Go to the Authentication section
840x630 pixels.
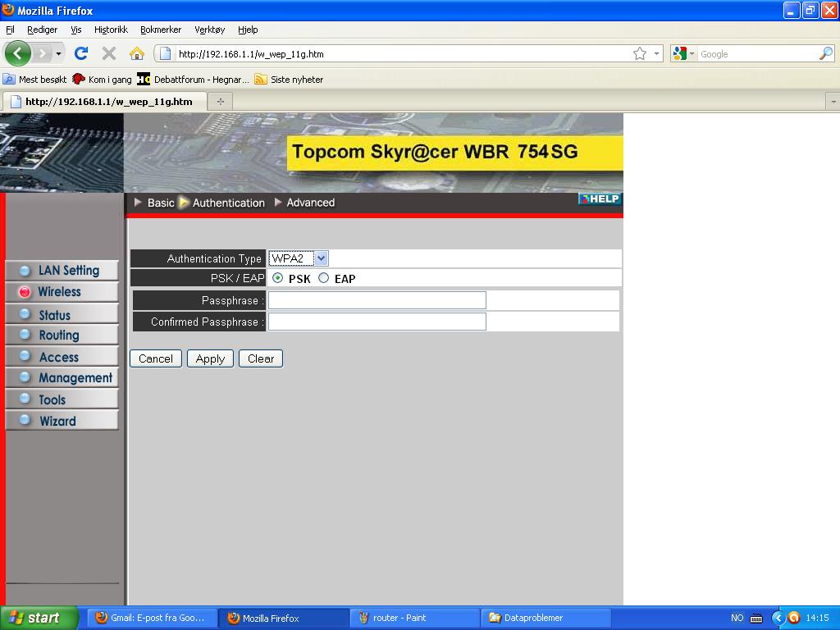click(222, 203)
